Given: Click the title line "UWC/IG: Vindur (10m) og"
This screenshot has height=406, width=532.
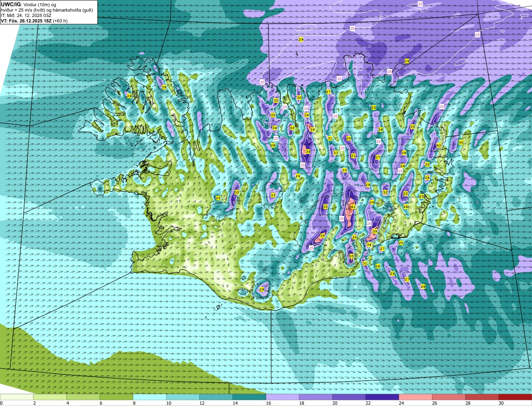Looking at the screenshot, I should tap(28, 4).
